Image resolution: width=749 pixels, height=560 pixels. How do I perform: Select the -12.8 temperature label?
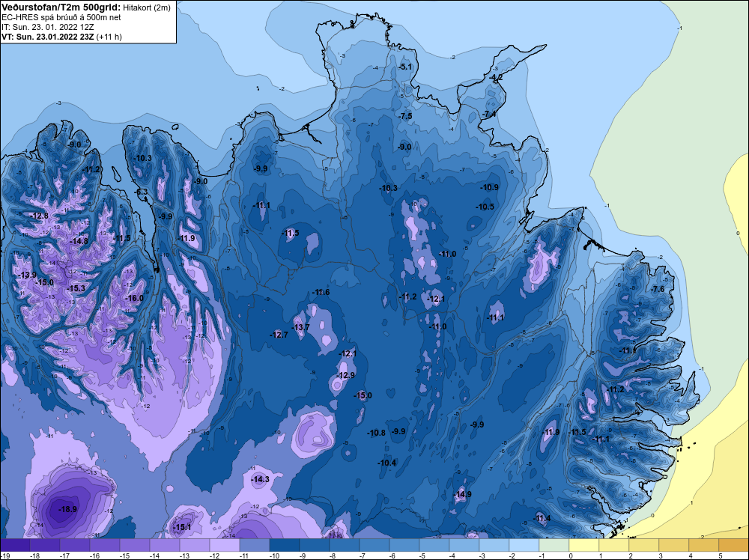[39, 216]
